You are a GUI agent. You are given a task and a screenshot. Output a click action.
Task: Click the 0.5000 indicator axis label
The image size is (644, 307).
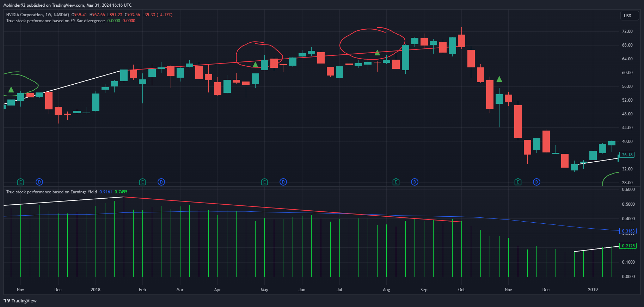[x=628, y=204]
